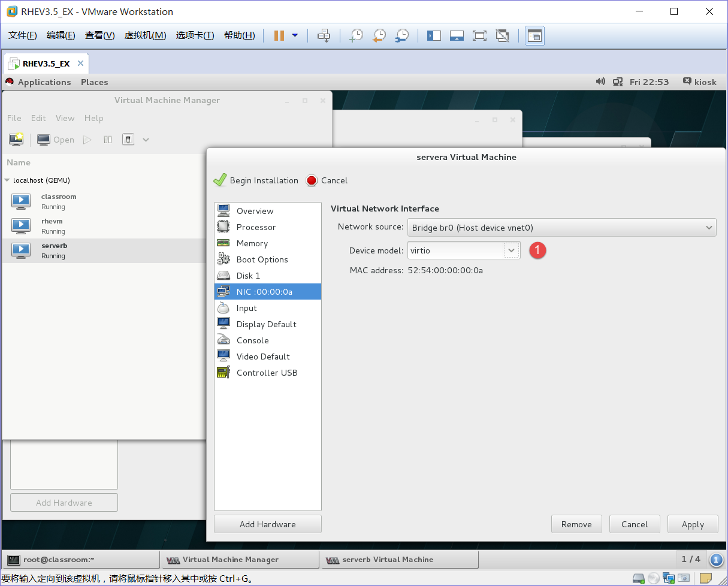Screen dimensions: 728x586
Task: Select Disk 1 in hardware list
Action: pyautogui.click(x=268, y=276)
